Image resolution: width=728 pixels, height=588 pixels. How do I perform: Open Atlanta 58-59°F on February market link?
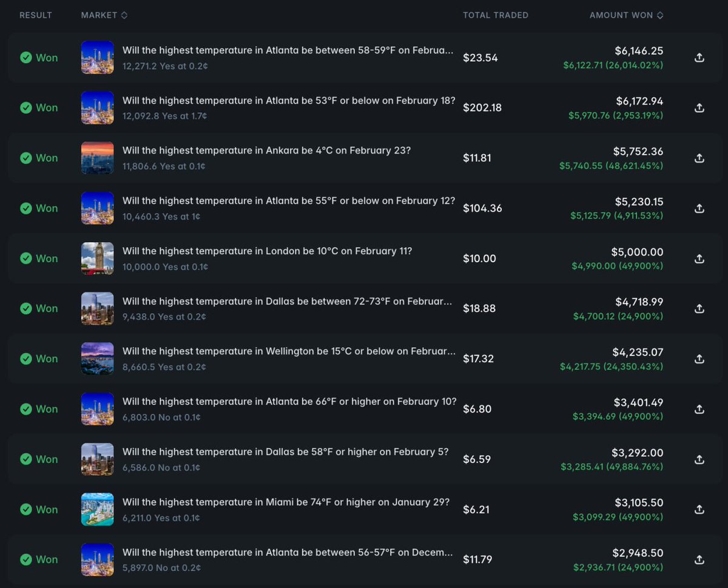288,50
